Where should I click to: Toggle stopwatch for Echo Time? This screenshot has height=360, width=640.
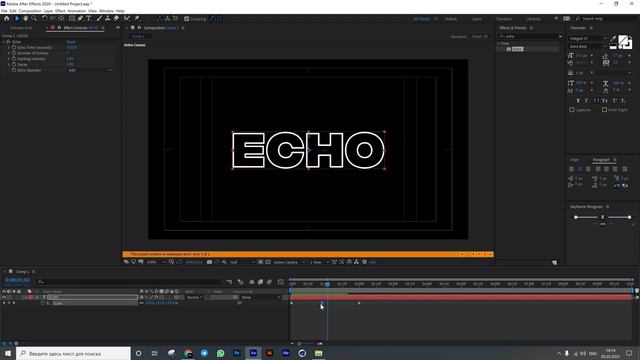14,47
